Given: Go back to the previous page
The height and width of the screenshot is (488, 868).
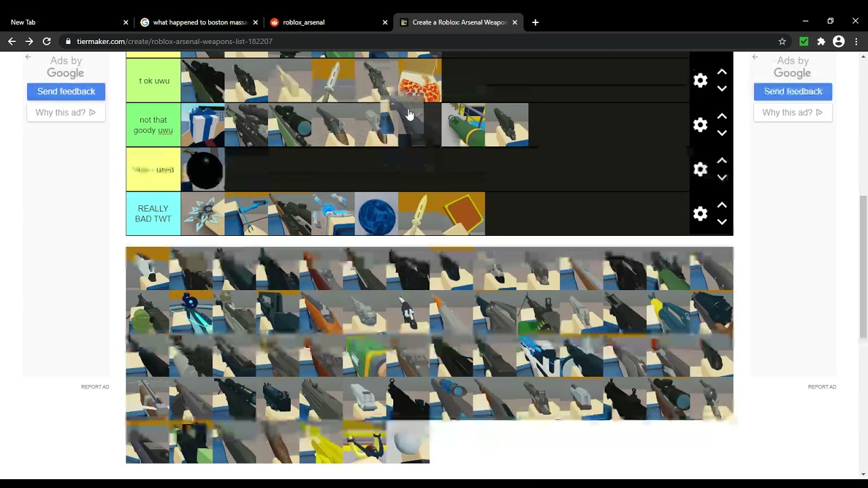Looking at the screenshot, I should point(12,41).
